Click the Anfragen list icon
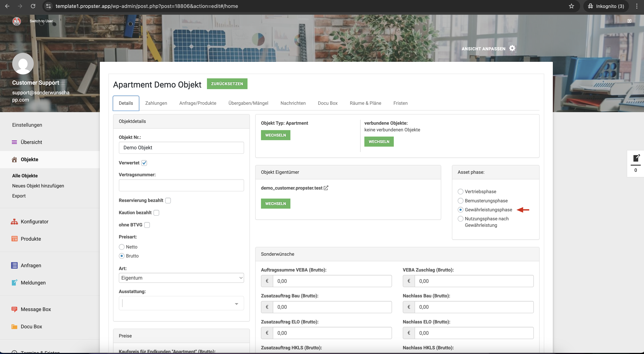The width and height of the screenshot is (644, 354). pyautogui.click(x=14, y=265)
